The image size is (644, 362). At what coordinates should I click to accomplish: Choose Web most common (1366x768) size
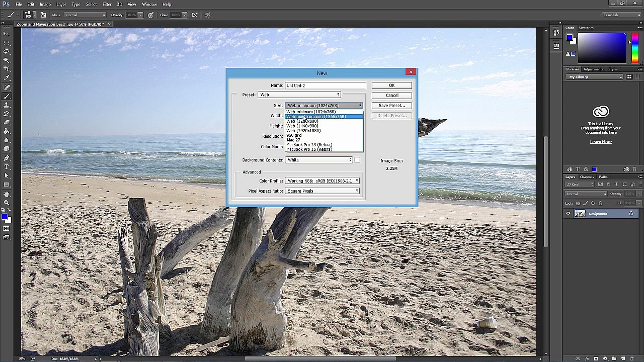click(324, 117)
